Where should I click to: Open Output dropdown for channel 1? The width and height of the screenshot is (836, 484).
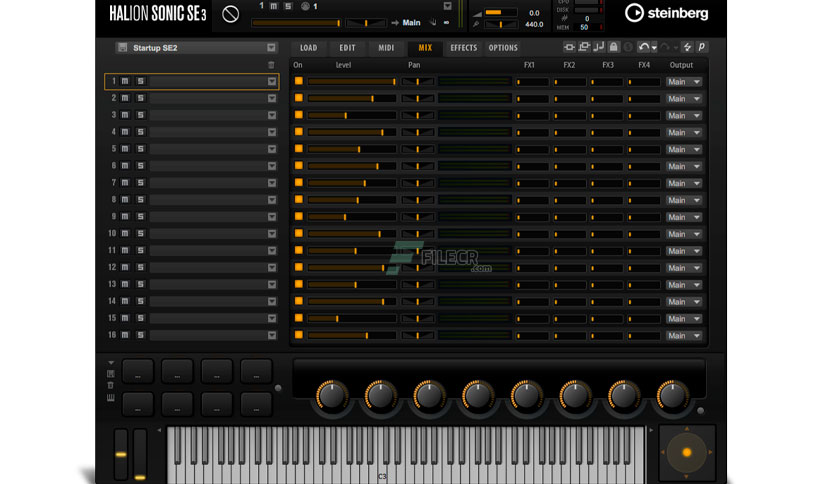[684, 82]
